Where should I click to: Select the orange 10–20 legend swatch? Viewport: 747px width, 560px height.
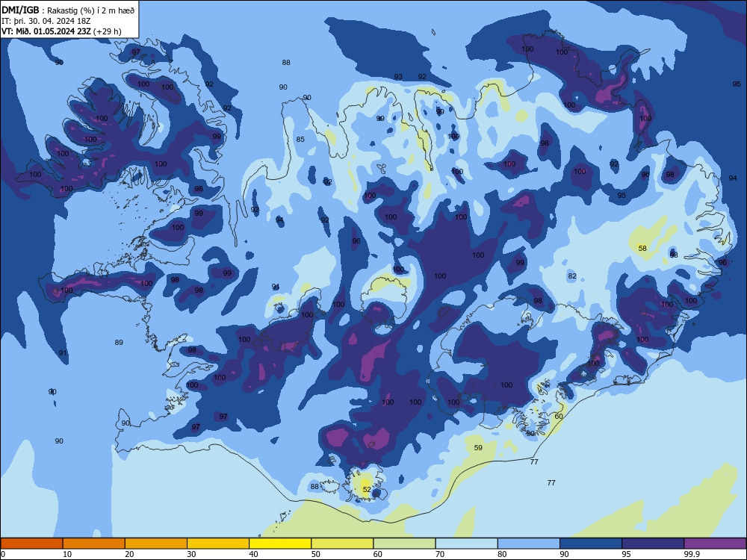coord(94,544)
